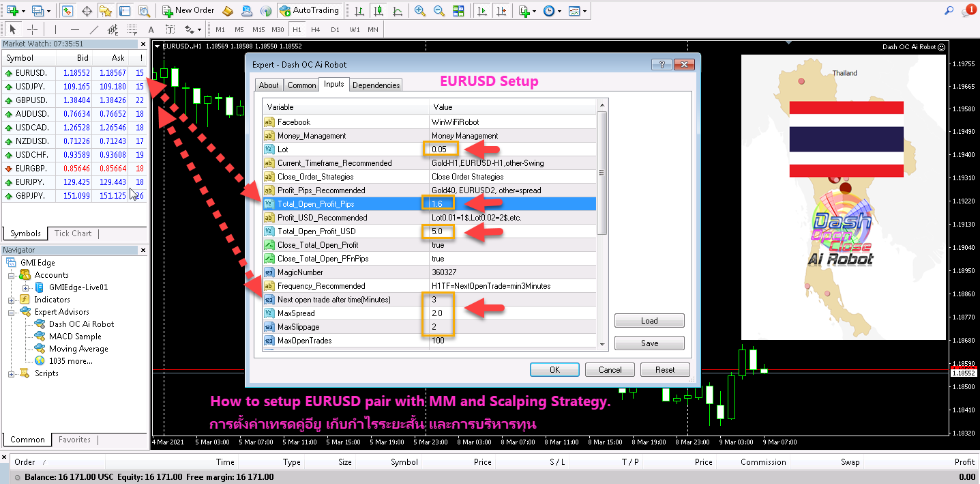The width and height of the screenshot is (980, 484).
Task: Select the Symbols tab in Market Watch
Action: click(x=24, y=233)
